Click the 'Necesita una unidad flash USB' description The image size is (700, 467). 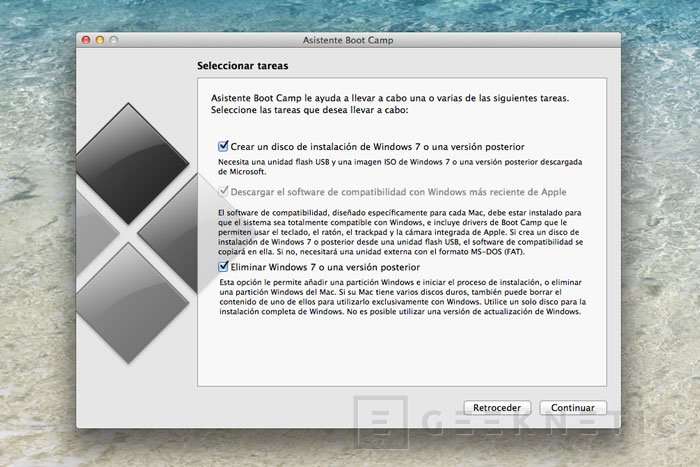tap(400, 167)
